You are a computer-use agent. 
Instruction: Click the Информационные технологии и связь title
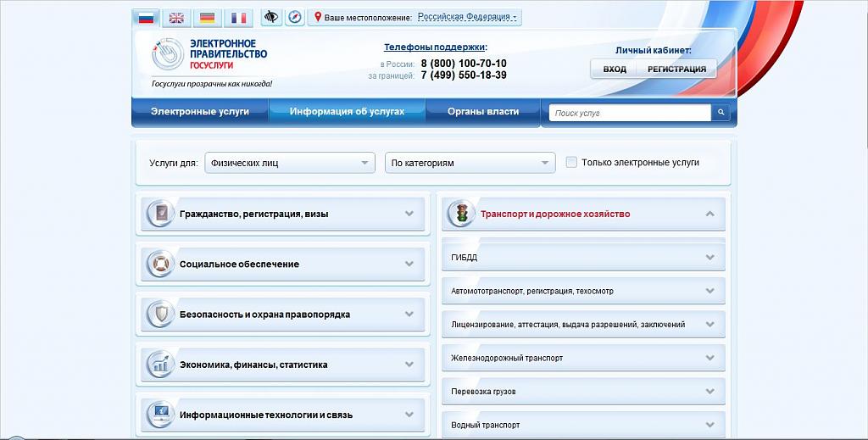[x=266, y=415]
